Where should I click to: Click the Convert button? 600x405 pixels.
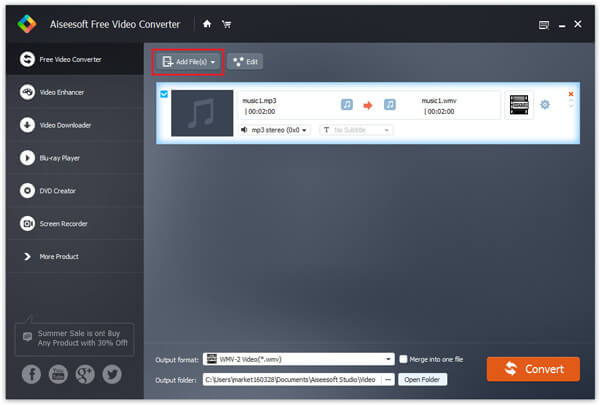tap(533, 369)
